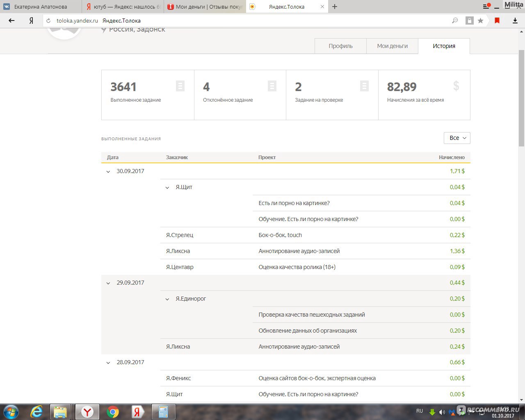
Task: Click the tasks under review list icon
Action: coord(364,86)
